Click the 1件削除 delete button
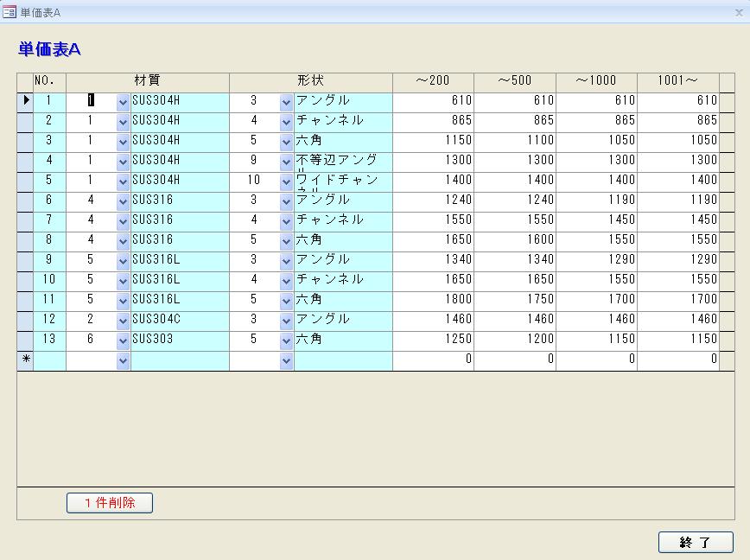The height and width of the screenshot is (560, 750). tap(110, 503)
